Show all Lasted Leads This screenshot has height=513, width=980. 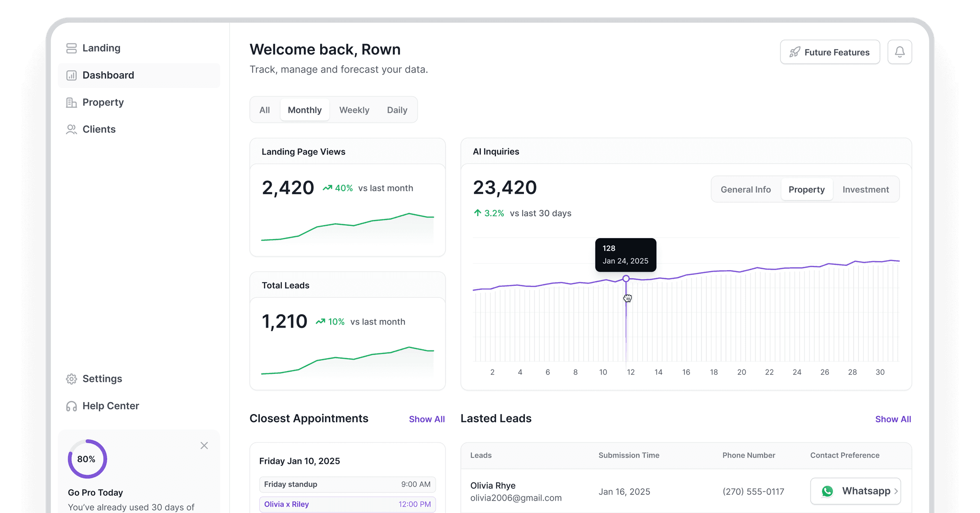[x=893, y=419]
